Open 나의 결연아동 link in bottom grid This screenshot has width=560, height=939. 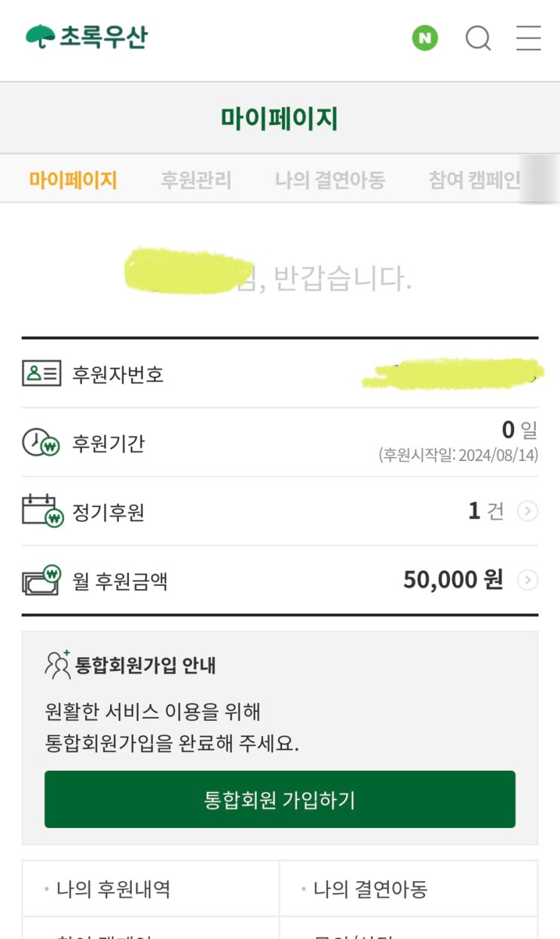(370, 889)
